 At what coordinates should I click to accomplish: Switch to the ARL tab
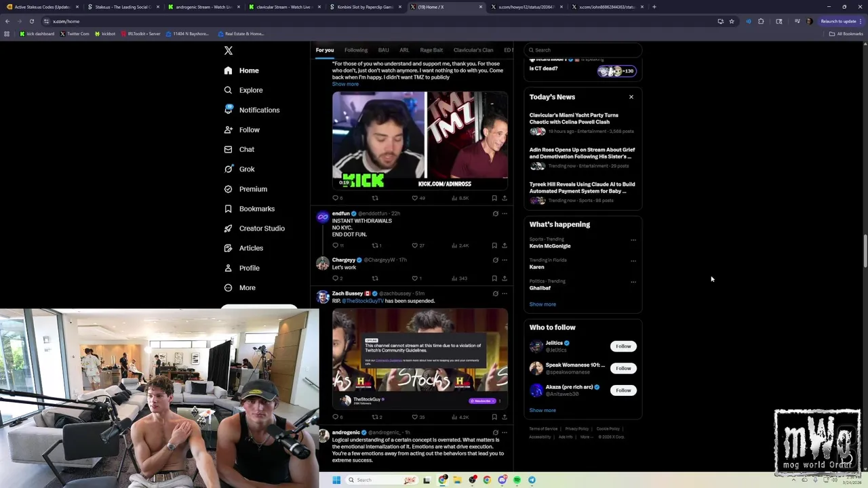tap(404, 50)
